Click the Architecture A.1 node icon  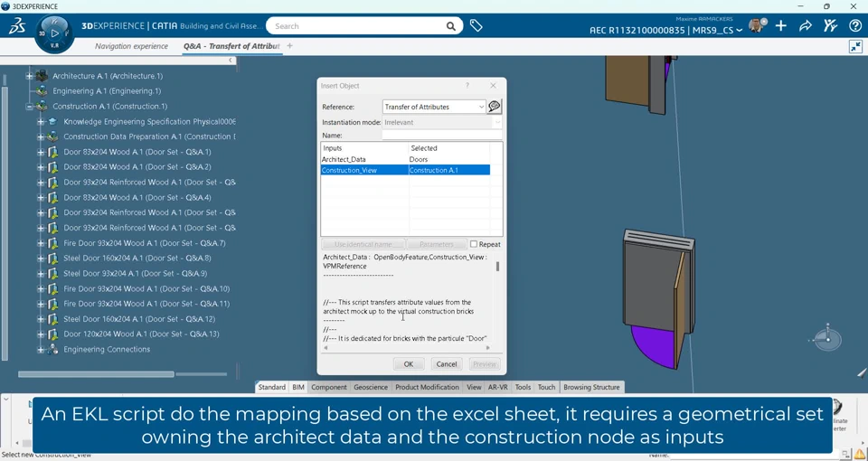(42, 76)
